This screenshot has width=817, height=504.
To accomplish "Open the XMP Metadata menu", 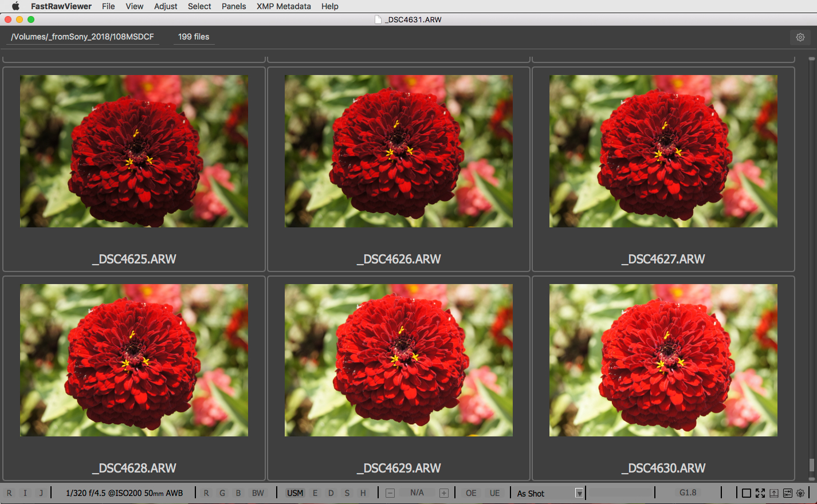I will [x=284, y=6].
